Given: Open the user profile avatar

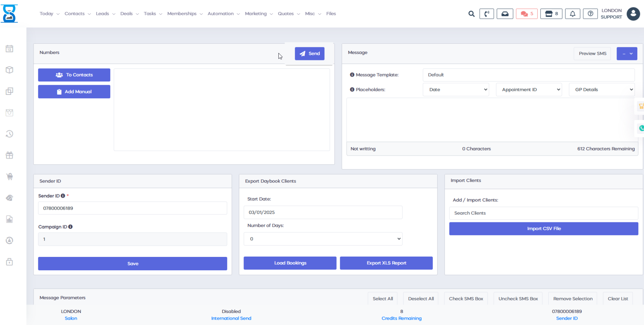Looking at the screenshot, I should tap(633, 14).
